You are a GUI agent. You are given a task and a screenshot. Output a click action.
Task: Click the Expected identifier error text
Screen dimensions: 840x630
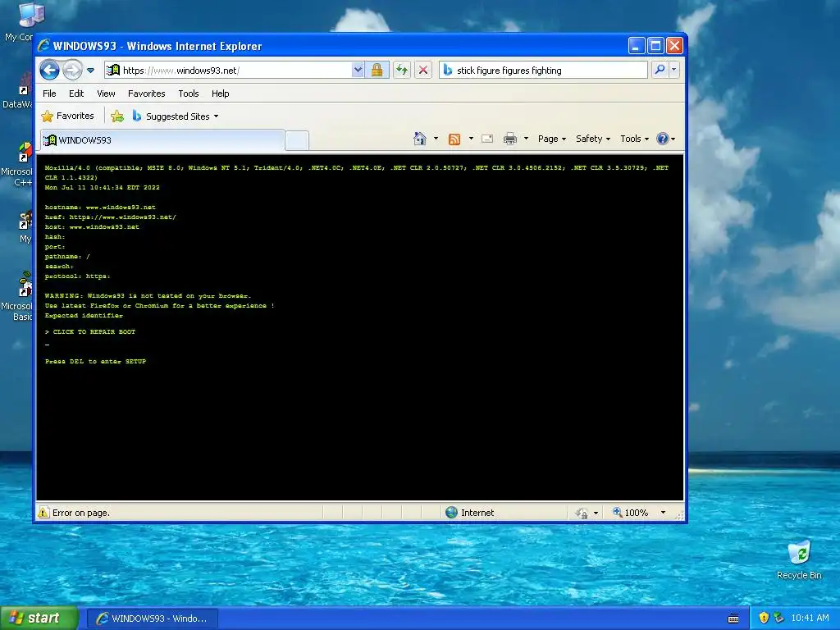coord(84,316)
